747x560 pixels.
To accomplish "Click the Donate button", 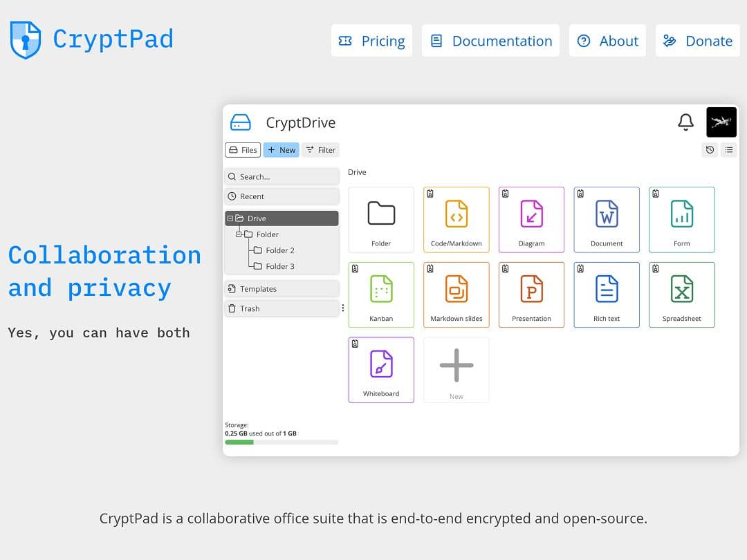I will pos(697,41).
